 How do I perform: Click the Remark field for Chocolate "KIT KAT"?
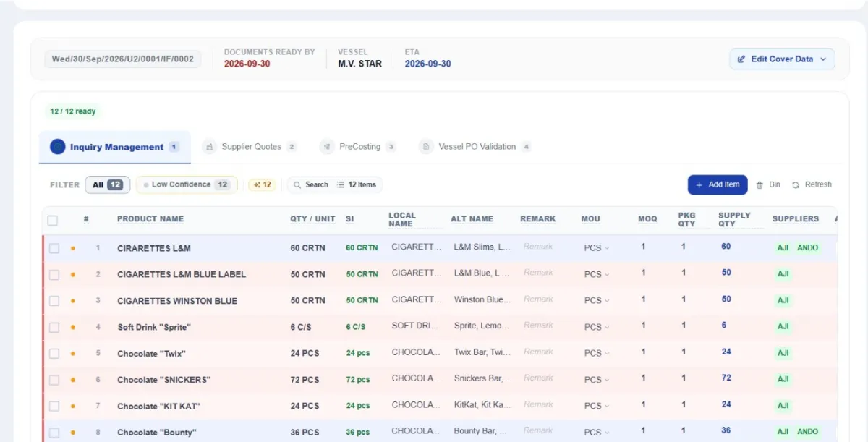click(x=538, y=405)
